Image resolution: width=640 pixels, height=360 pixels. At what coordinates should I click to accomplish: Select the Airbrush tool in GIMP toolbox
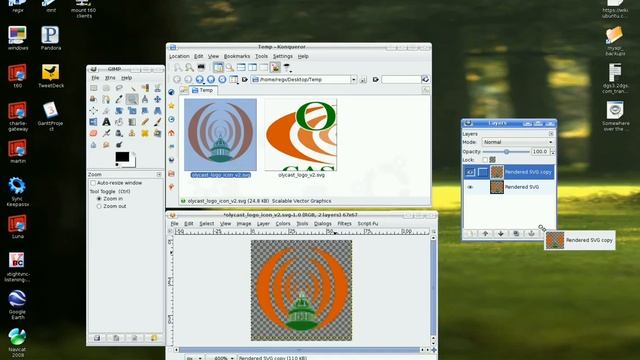coord(106,133)
